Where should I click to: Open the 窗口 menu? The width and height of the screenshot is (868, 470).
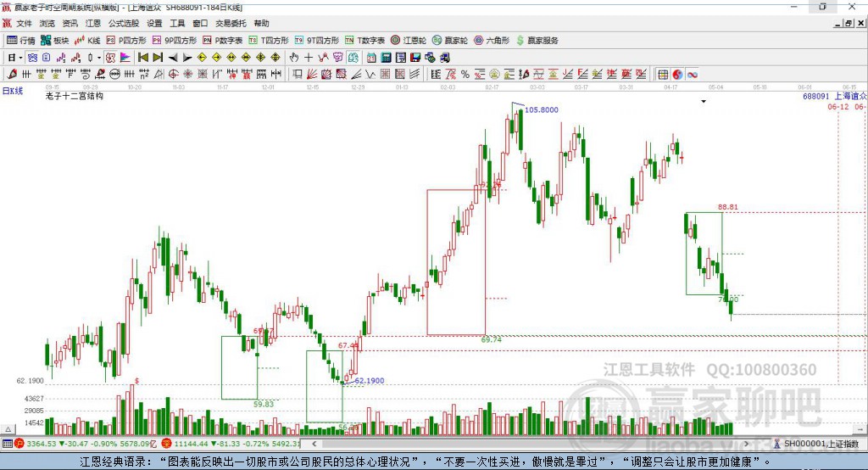pos(200,23)
